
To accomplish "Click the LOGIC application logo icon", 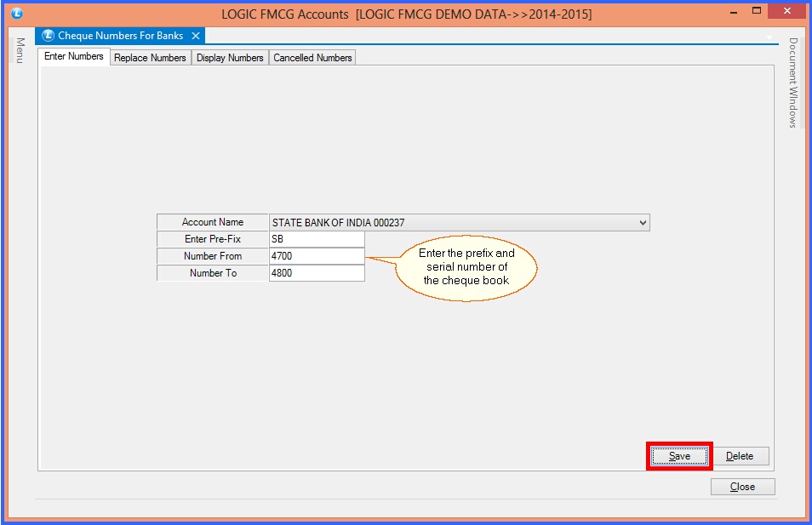I will pos(16,14).
